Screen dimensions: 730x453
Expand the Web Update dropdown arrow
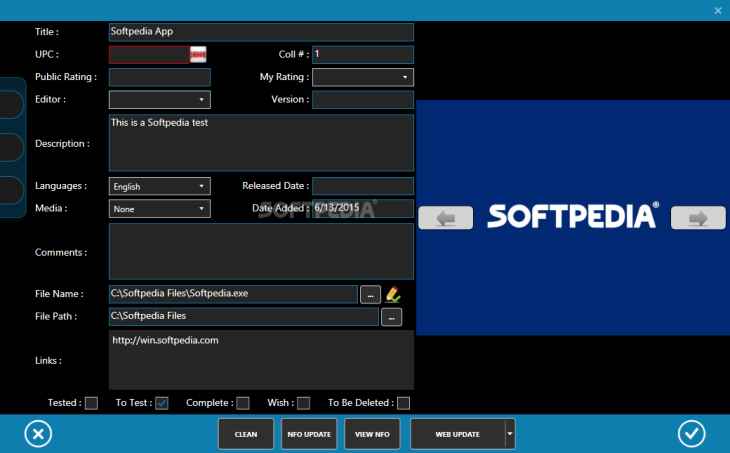510,434
